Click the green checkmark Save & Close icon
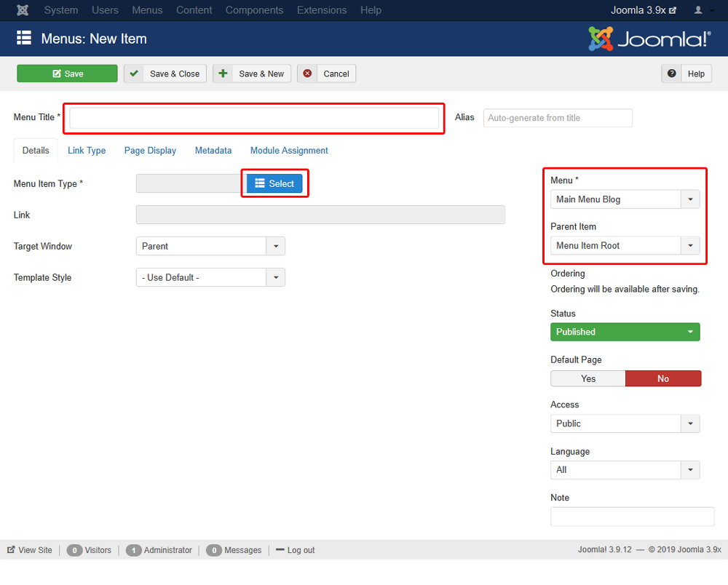Viewport: 728px width, 585px height. (134, 73)
